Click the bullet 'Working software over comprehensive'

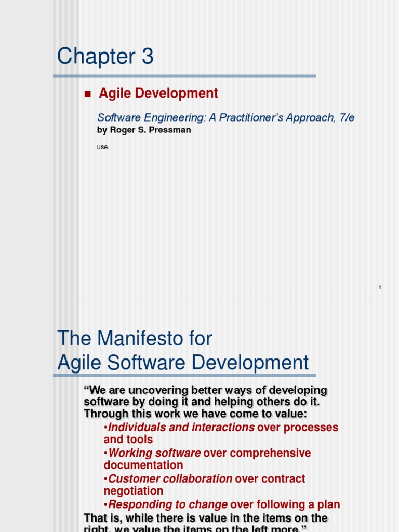click(x=207, y=453)
